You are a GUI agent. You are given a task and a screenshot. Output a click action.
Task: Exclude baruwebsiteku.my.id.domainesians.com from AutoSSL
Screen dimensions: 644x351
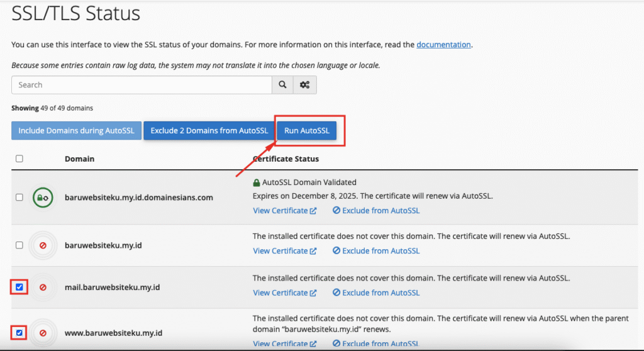pos(376,211)
